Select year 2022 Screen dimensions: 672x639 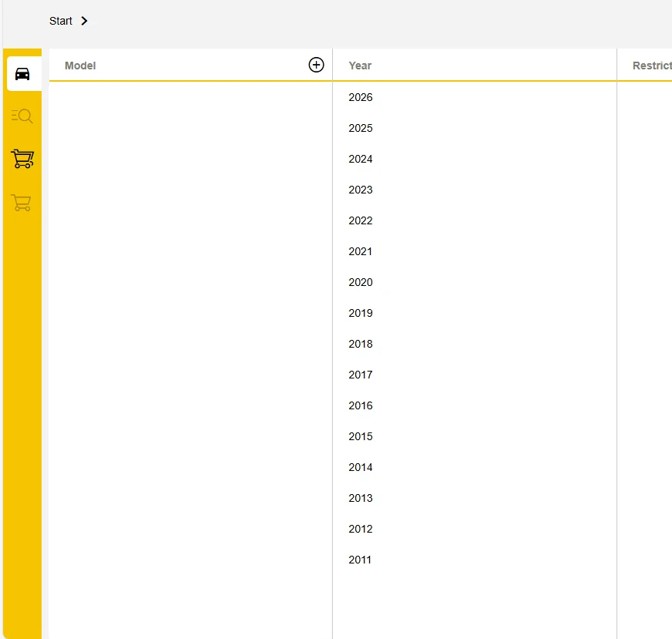tap(361, 220)
